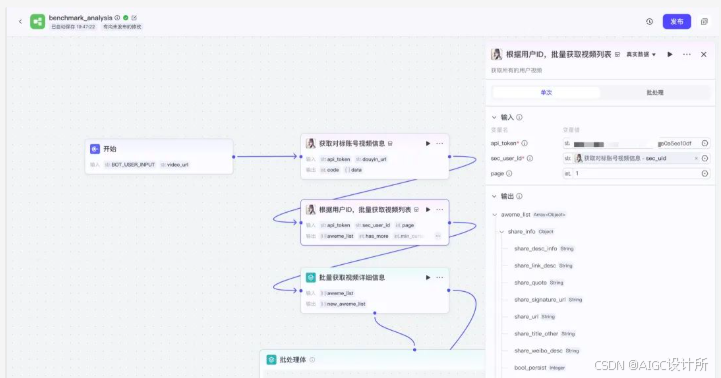This screenshot has width=721, height=378.
Task: Open version history clock icon
Action: 649,22
